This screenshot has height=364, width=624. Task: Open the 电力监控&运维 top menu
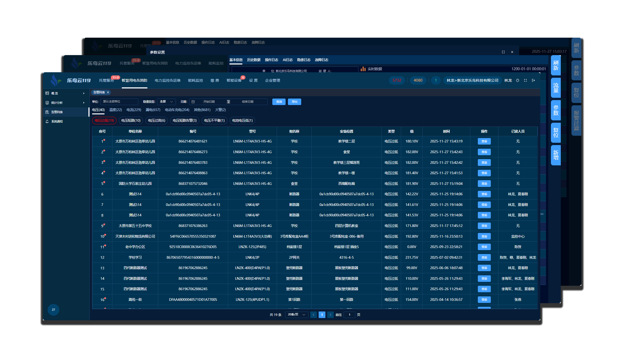[168, 80]
